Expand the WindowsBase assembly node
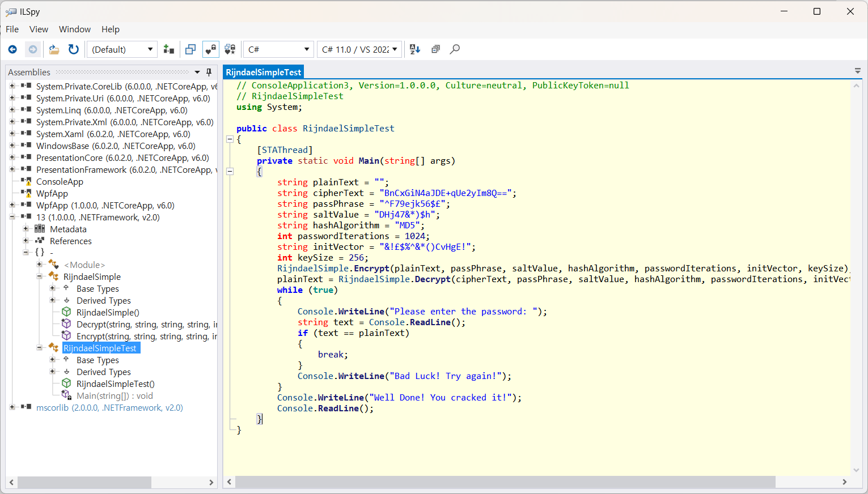 click(x=12, y=146)
